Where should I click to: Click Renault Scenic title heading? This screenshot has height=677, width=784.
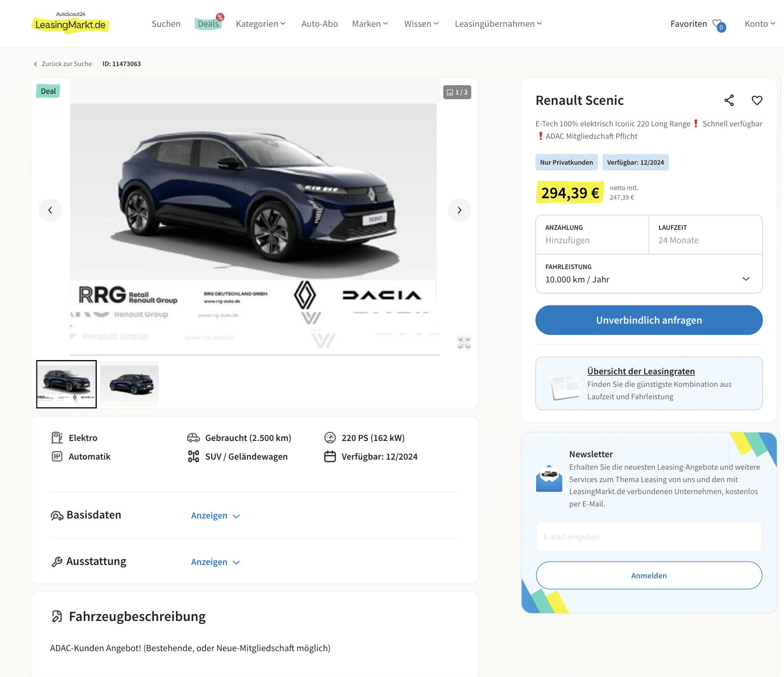[580, 101]
